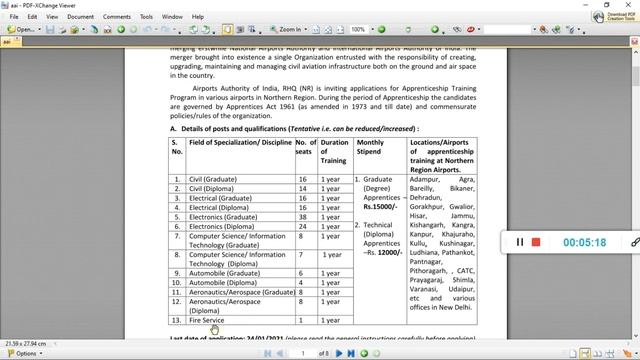
Task: Click the small grey zoom out button
Action: [408, 29]
